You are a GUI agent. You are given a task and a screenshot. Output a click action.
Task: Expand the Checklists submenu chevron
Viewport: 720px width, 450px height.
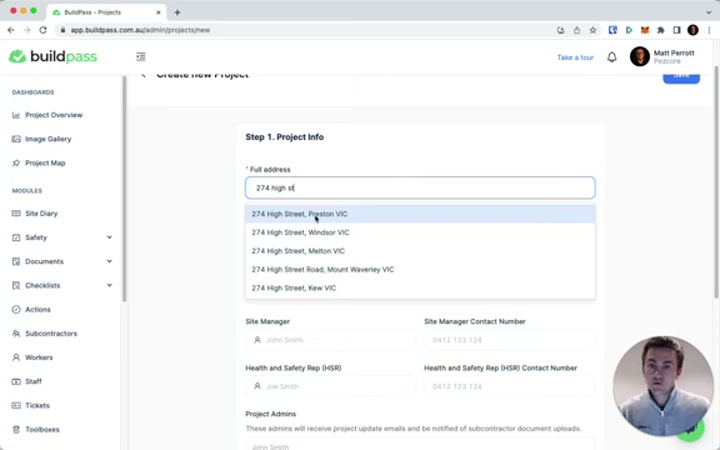109,285
